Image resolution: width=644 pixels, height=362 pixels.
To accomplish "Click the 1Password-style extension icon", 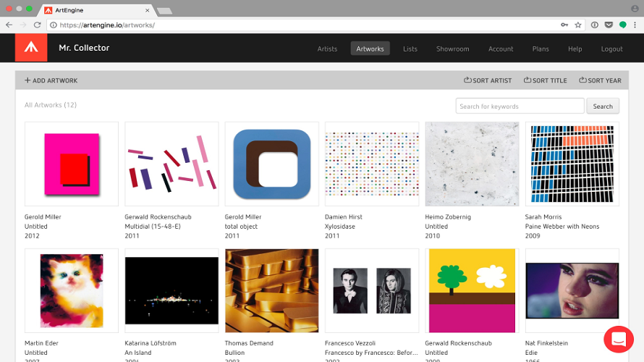I will point(594,25).
